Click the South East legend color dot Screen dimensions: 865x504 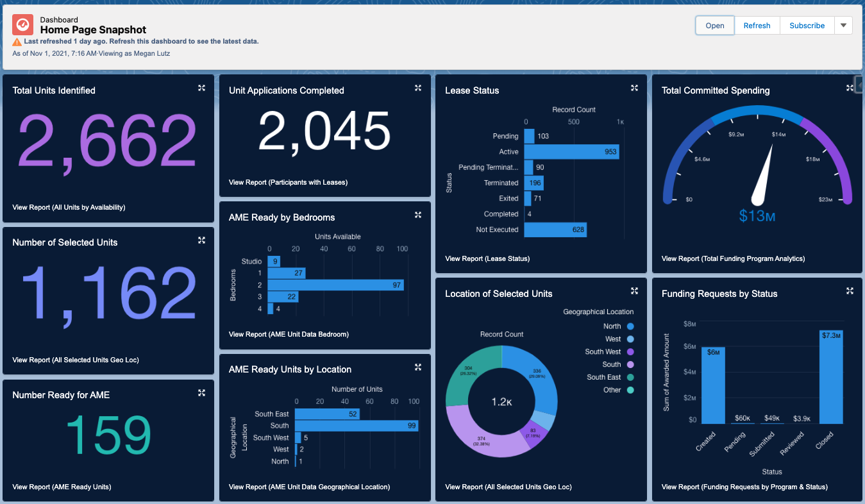(630, 377)
